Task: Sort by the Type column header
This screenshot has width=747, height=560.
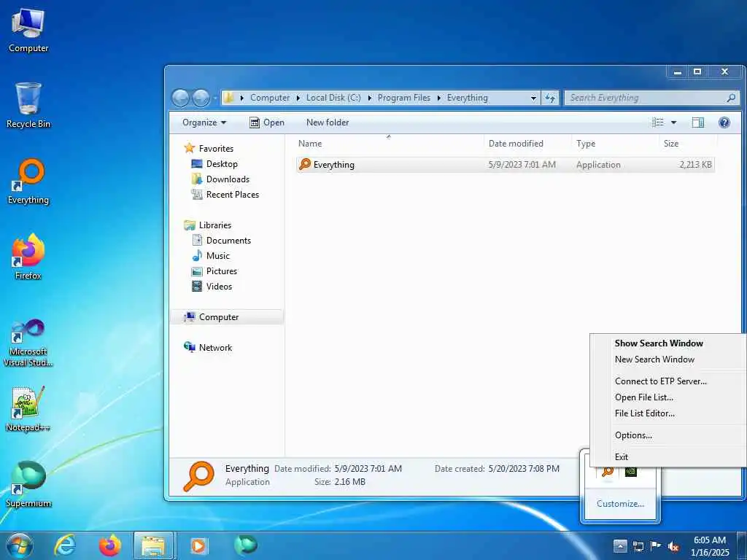Action: [615, 144]
